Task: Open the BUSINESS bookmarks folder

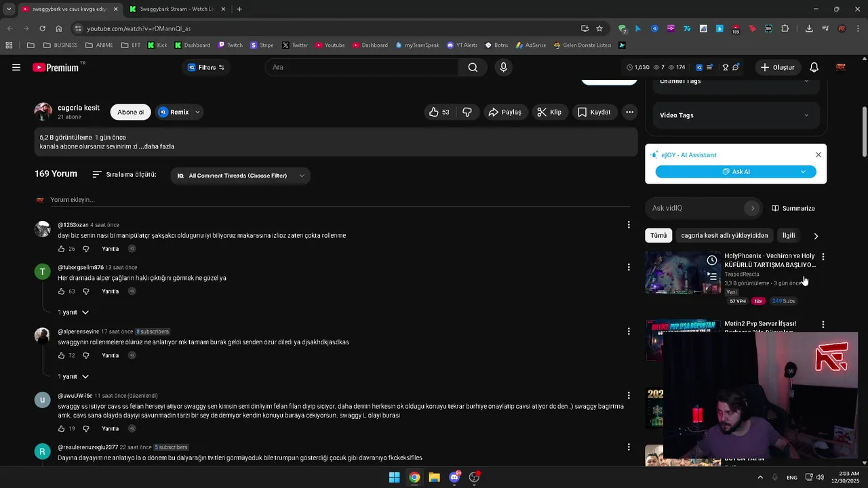Action: pos(60,45)
